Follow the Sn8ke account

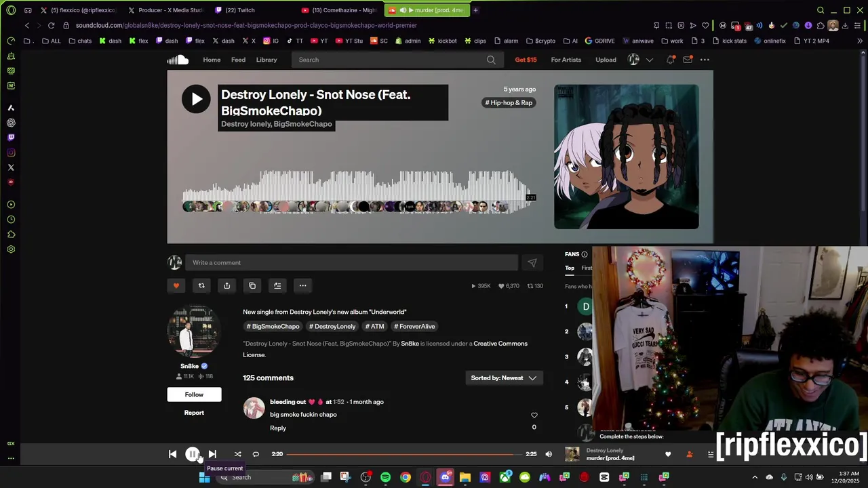194,394
